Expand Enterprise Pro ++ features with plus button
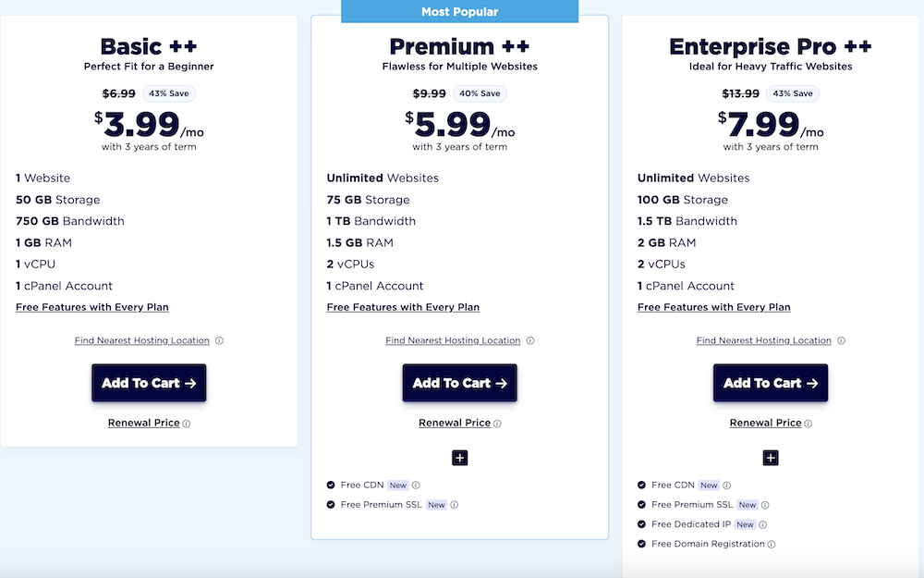Image resolution: width=924 pixels, height=578 pixels. tap(771, 458)
